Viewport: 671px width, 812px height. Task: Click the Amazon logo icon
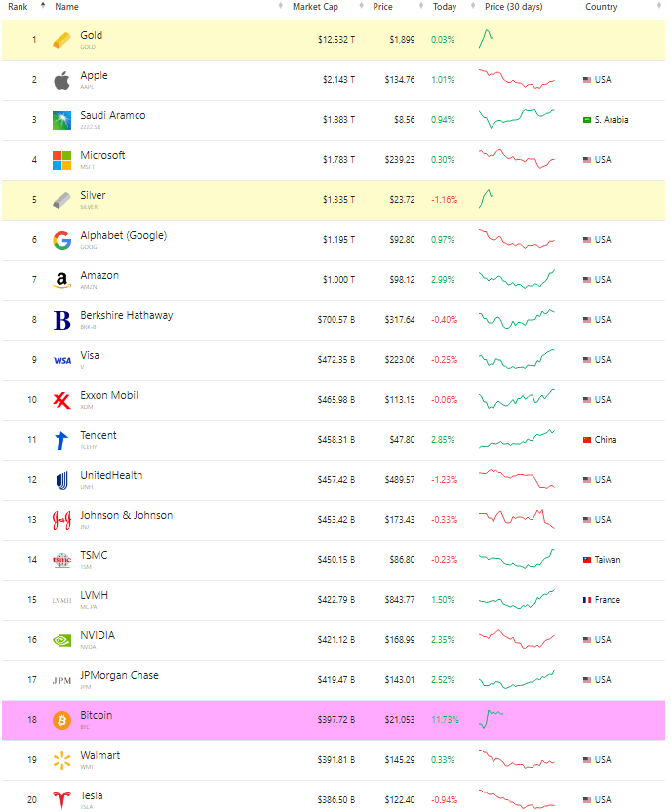[61, 280]
